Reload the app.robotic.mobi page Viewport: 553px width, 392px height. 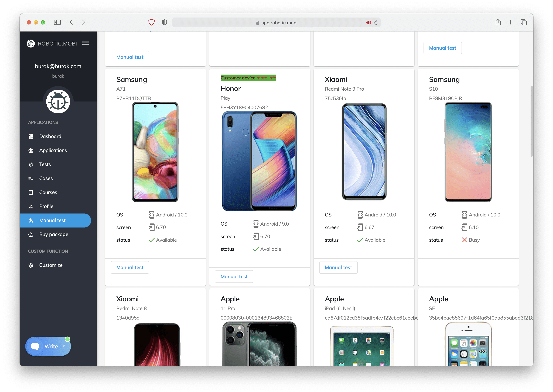[376, 23]
